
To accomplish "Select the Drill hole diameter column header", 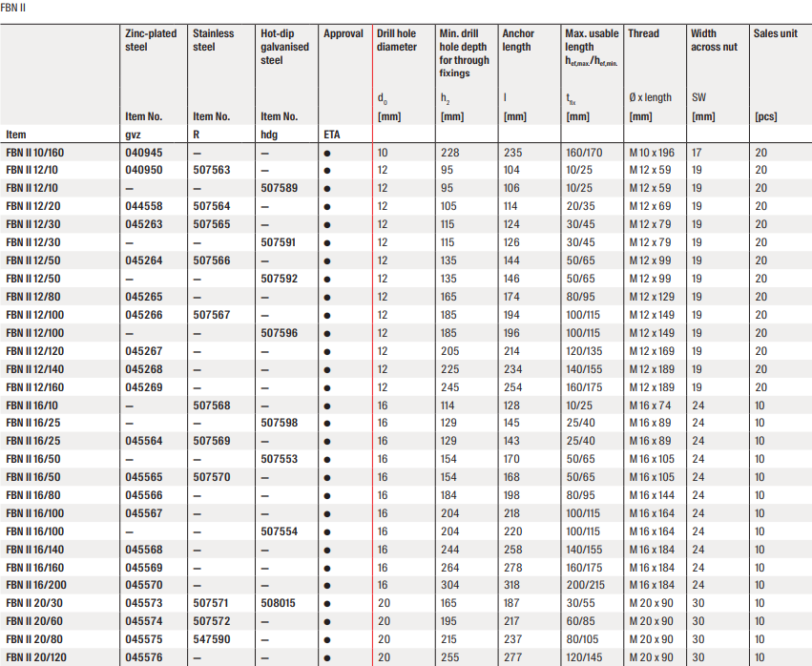I will click(397, 40).
